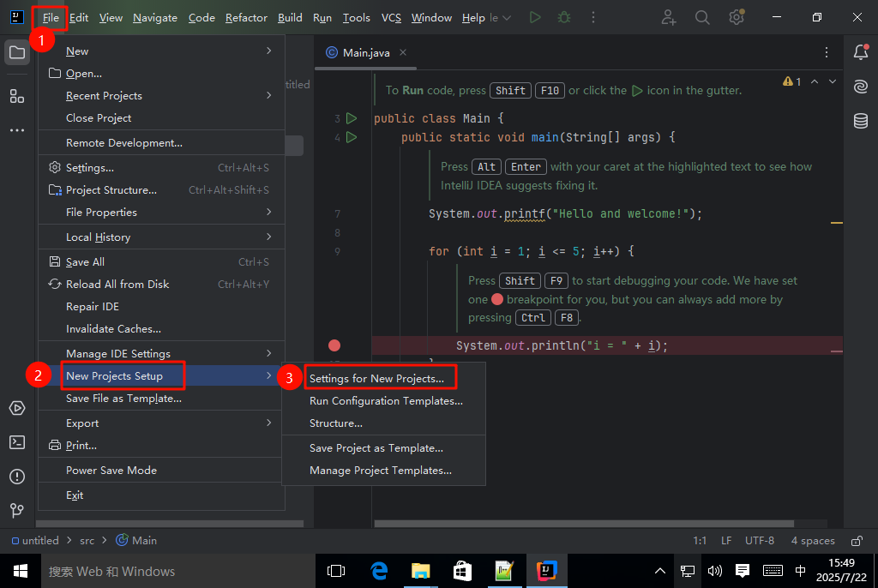
Task: Open the Database tool window icon
Action: (x=861, y=120)
